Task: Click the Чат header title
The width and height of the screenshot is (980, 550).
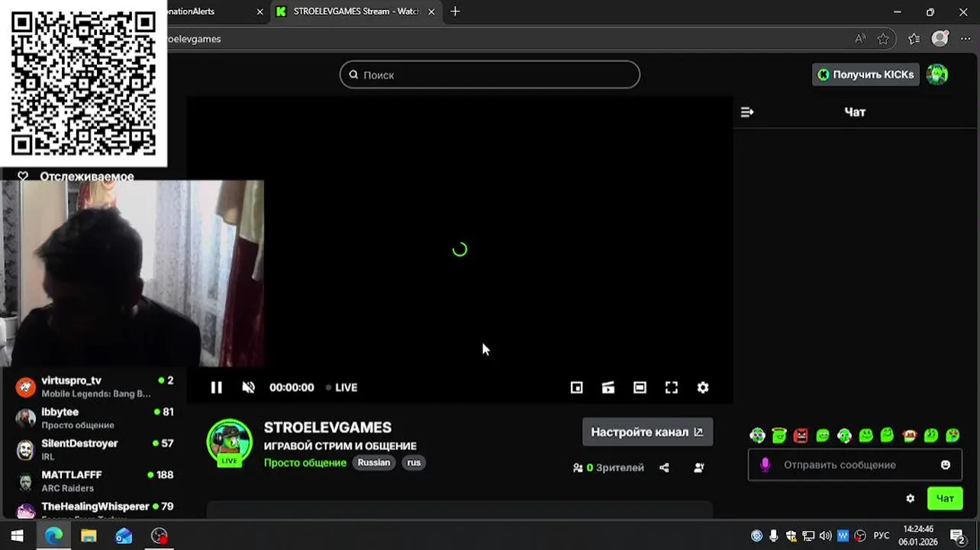Action: [x=855, y=112]
